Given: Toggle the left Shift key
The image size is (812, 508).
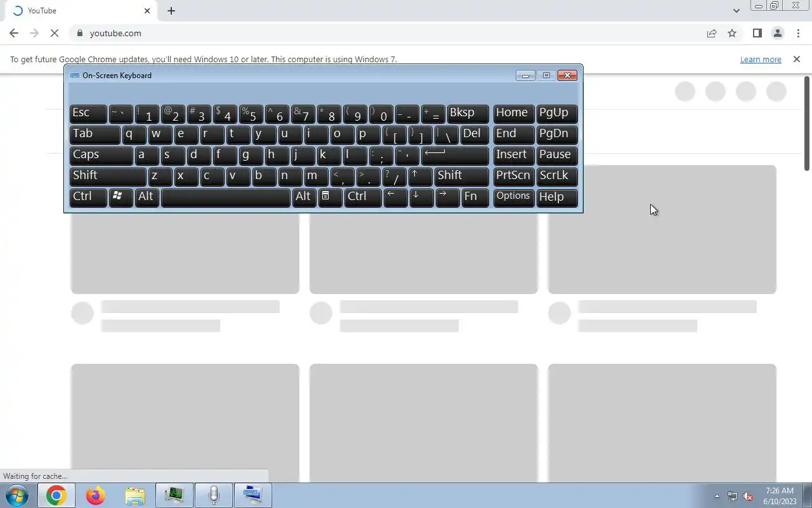Looking at the screenshot, I should click(108, 176).
